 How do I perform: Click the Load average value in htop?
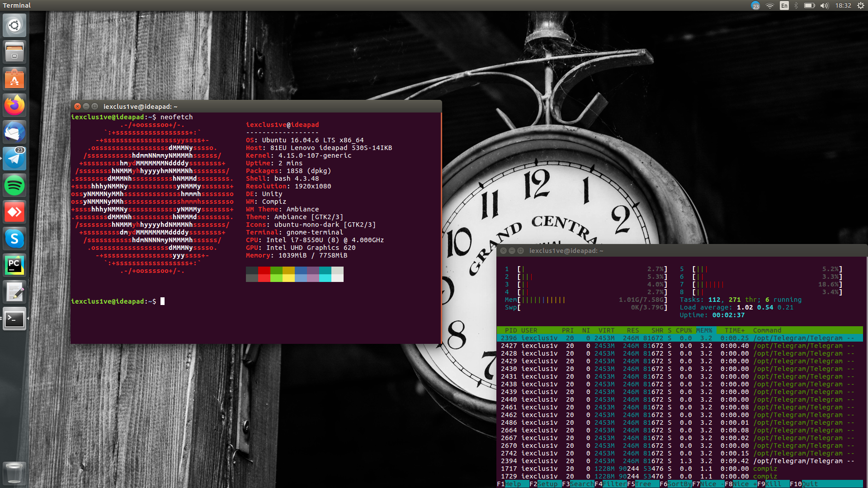click(765, 307)
